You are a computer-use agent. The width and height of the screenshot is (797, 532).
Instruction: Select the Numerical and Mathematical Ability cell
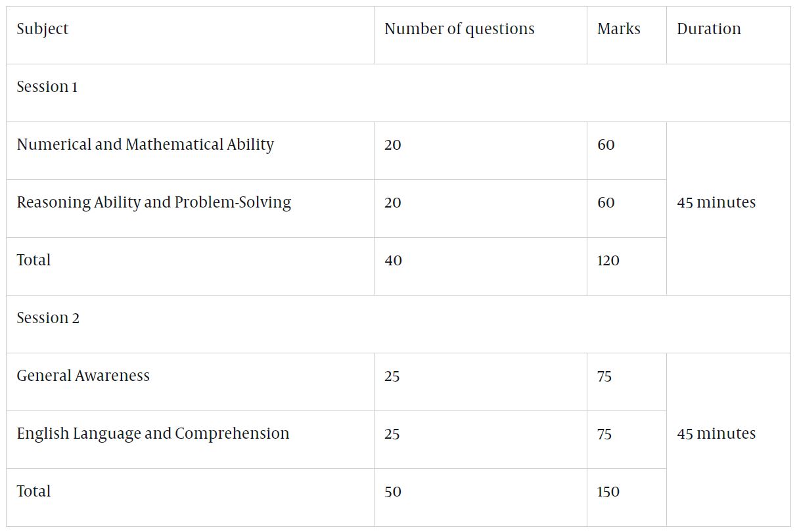pyautogui.click(x=145, y=144)
